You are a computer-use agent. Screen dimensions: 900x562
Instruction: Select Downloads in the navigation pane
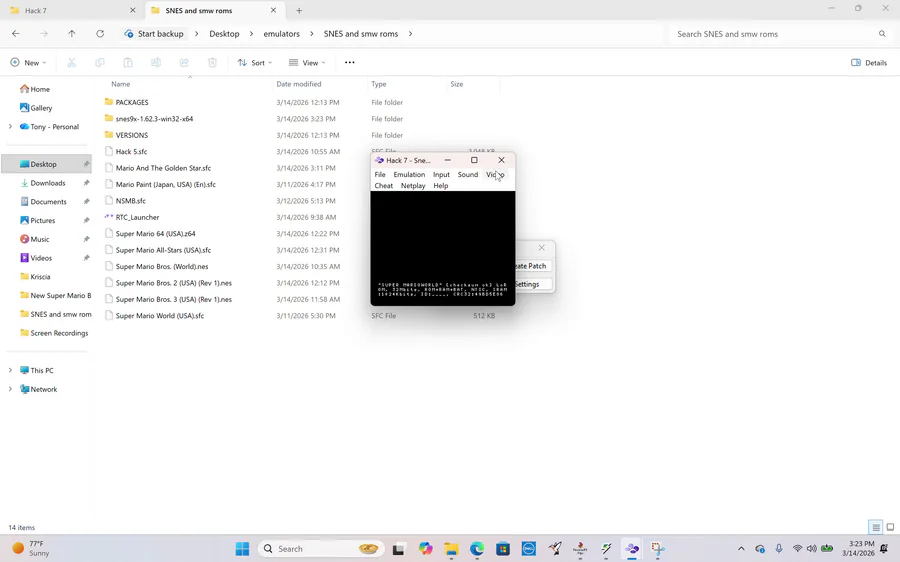48,183
